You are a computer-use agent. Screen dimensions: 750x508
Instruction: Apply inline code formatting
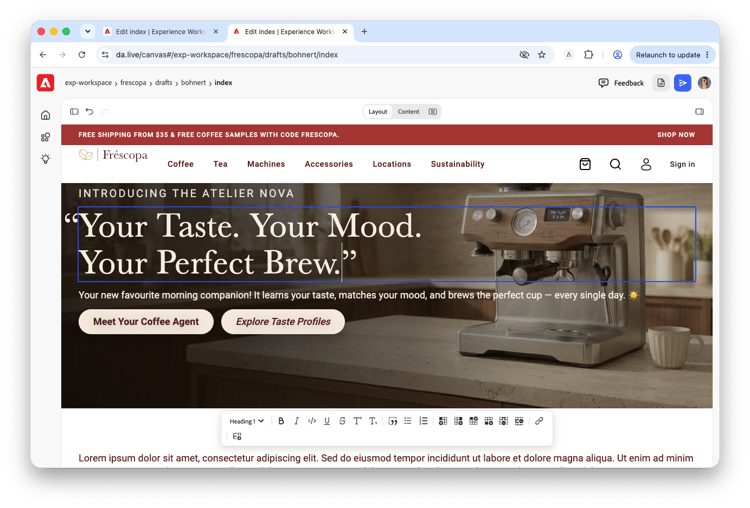[x=312, y=421]
